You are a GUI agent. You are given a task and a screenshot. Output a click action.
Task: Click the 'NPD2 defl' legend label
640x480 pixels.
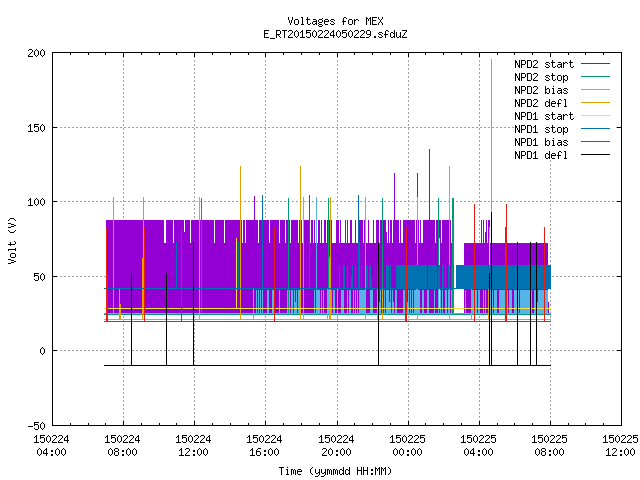tap(541, 103)
